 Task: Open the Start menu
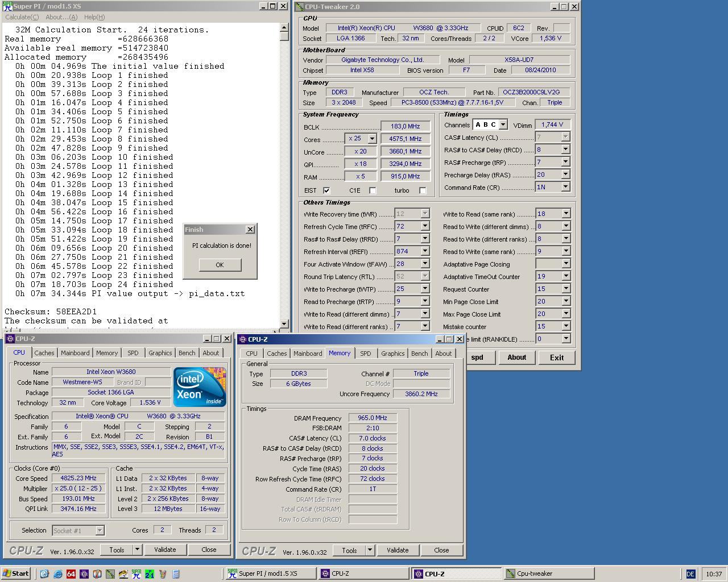pyautogui.click(x=16, y=573)
